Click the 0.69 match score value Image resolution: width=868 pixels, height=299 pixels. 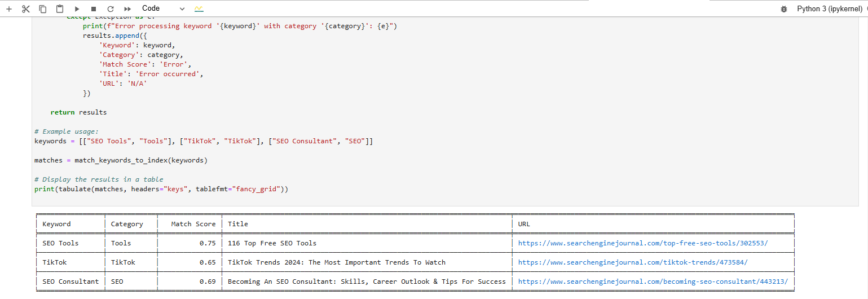[208, 282]
